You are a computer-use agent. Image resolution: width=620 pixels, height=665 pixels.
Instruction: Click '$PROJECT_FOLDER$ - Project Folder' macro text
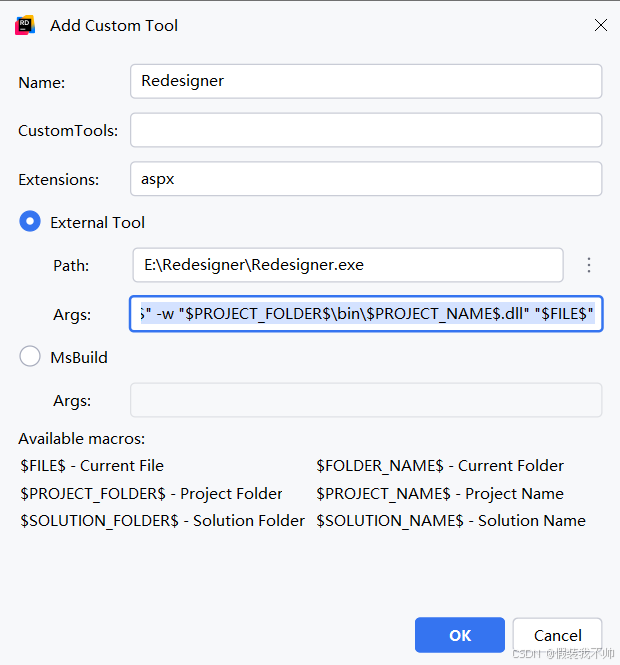[x=151, y=494]
